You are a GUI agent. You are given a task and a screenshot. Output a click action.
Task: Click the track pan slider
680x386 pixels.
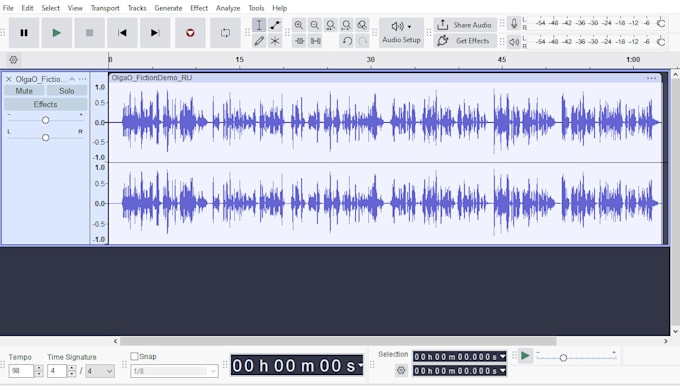click(46, 137)
